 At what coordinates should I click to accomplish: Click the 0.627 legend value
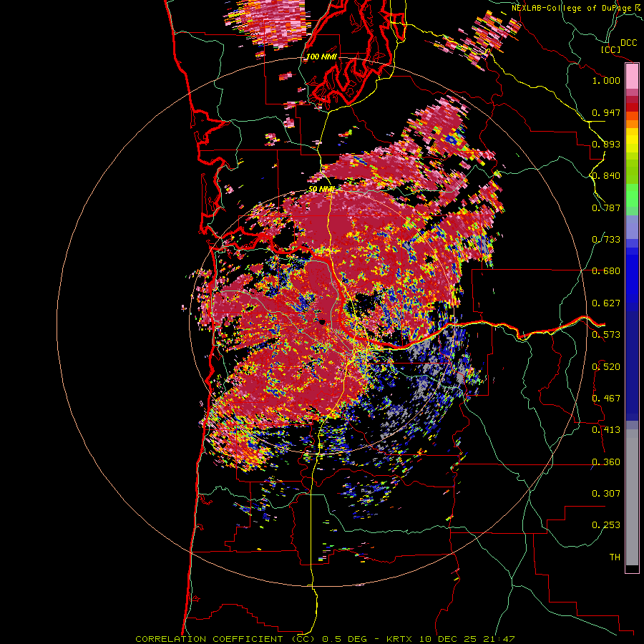pyautogui.click(x=606, y=303)
